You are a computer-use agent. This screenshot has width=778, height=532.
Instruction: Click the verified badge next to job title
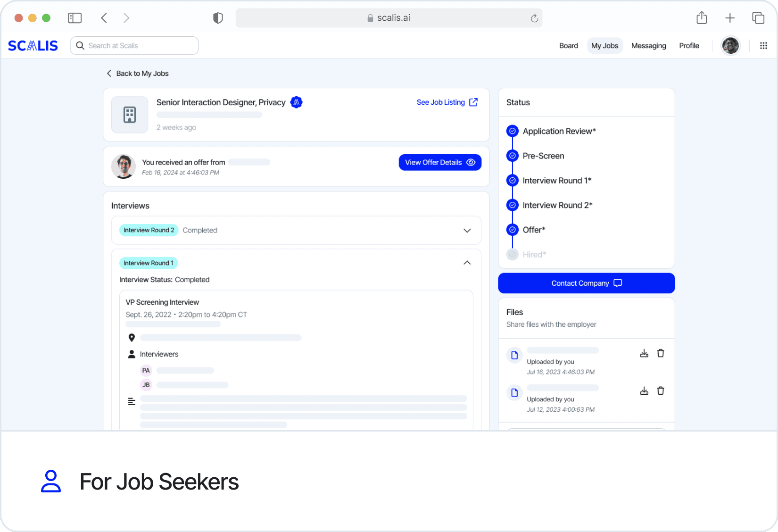pos(297,102)
